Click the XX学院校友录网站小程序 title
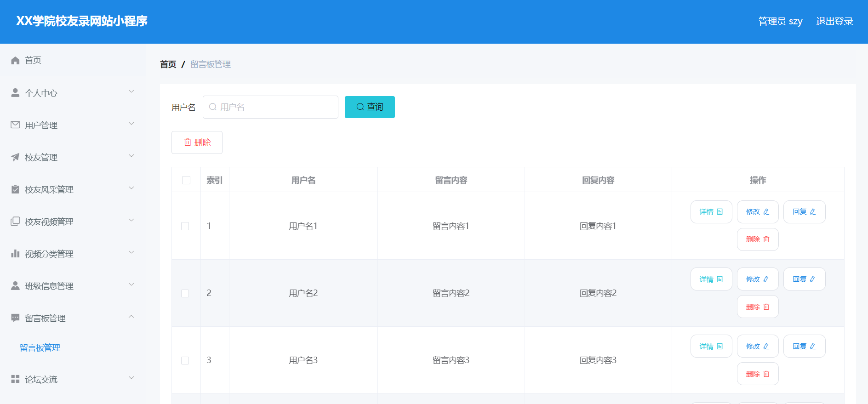The height and width of the screenshot is (404, 868). [82, 21]
